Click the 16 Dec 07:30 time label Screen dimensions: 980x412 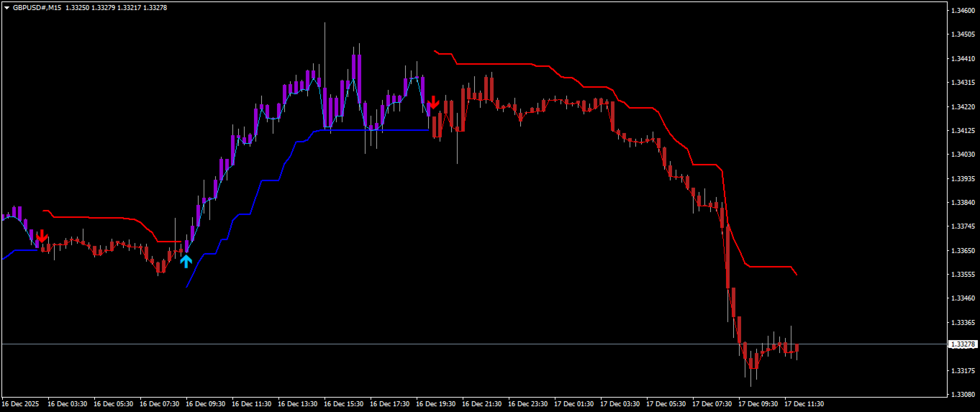pos(160,404)
